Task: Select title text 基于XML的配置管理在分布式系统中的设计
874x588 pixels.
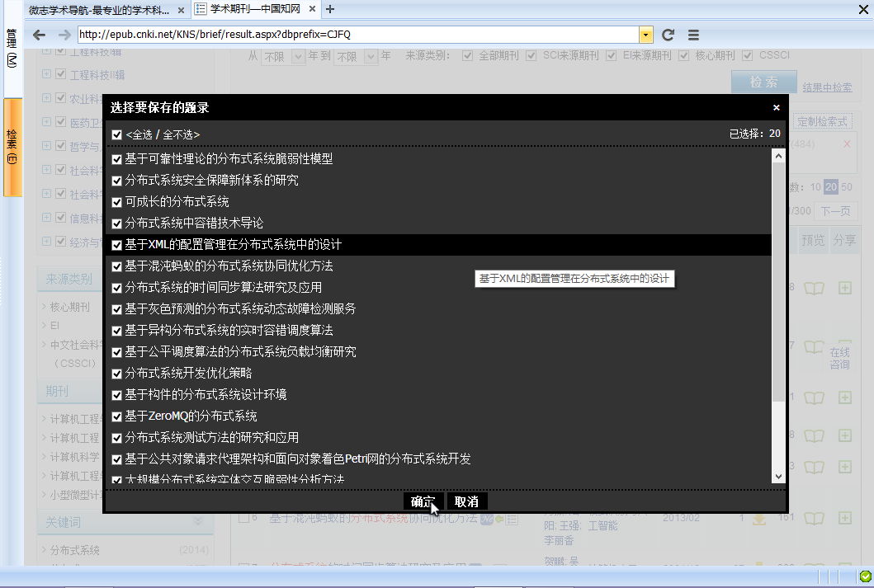Action: [x=233, y=244]
